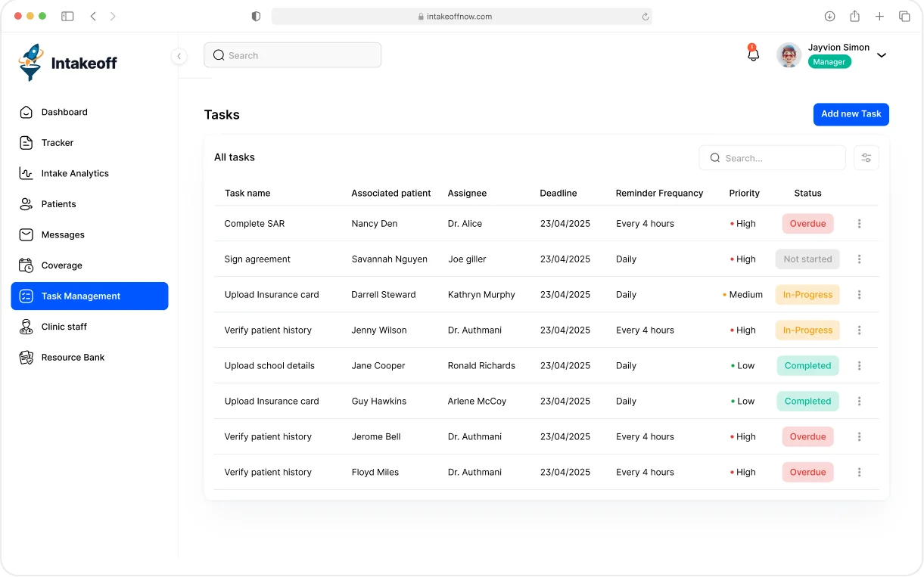Click assignee Kathryn Murphy
Image resolution: width=924 pixels, height=577 pixels.
click(481, 295)
